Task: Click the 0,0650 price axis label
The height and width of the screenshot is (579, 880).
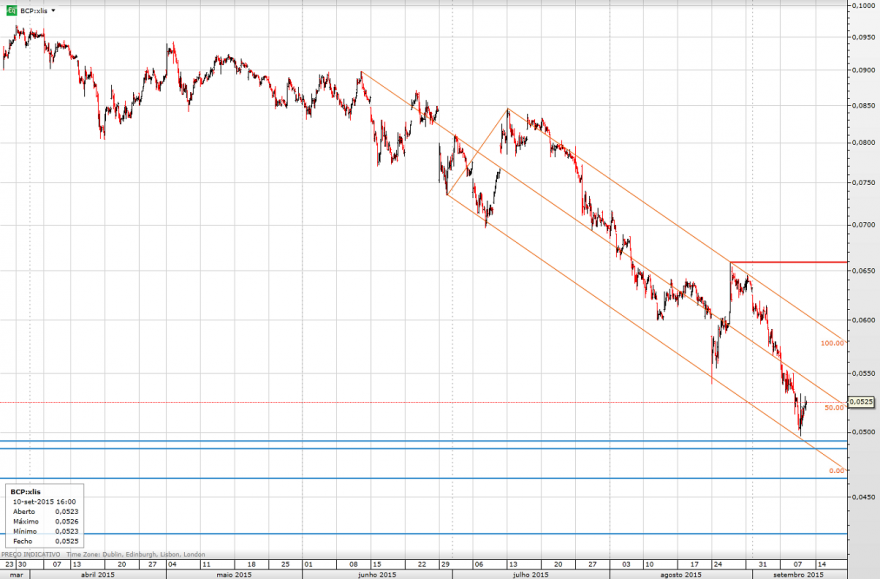Action: (x=863, y=270)
